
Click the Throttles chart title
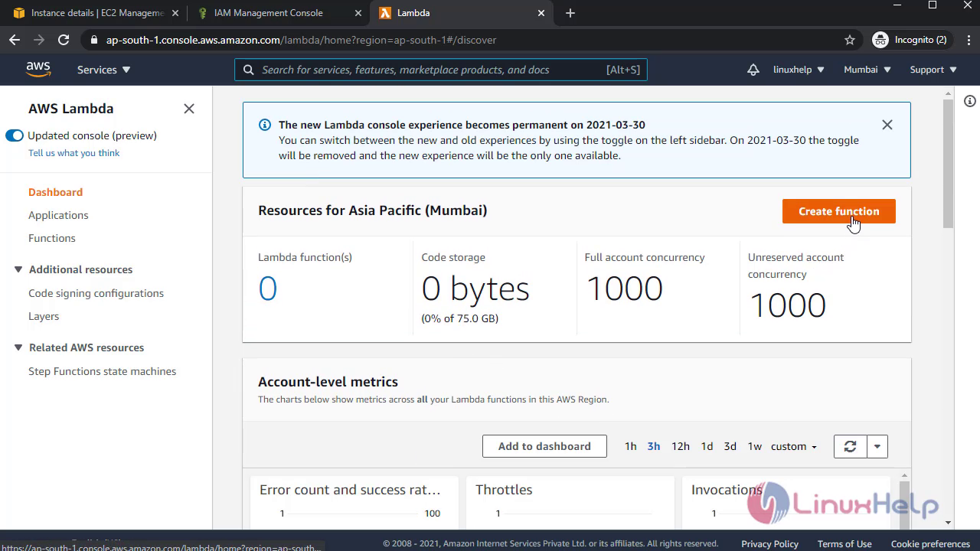point(504,490)
